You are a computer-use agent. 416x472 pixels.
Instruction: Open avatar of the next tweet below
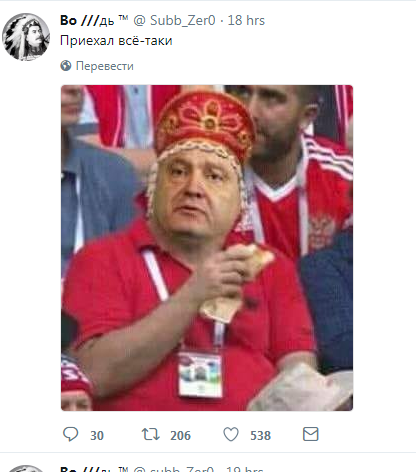[x=26, y=469]
